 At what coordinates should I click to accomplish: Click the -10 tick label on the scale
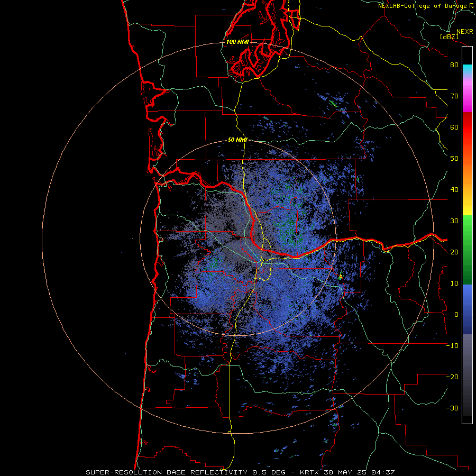click(x=452, y=346)
